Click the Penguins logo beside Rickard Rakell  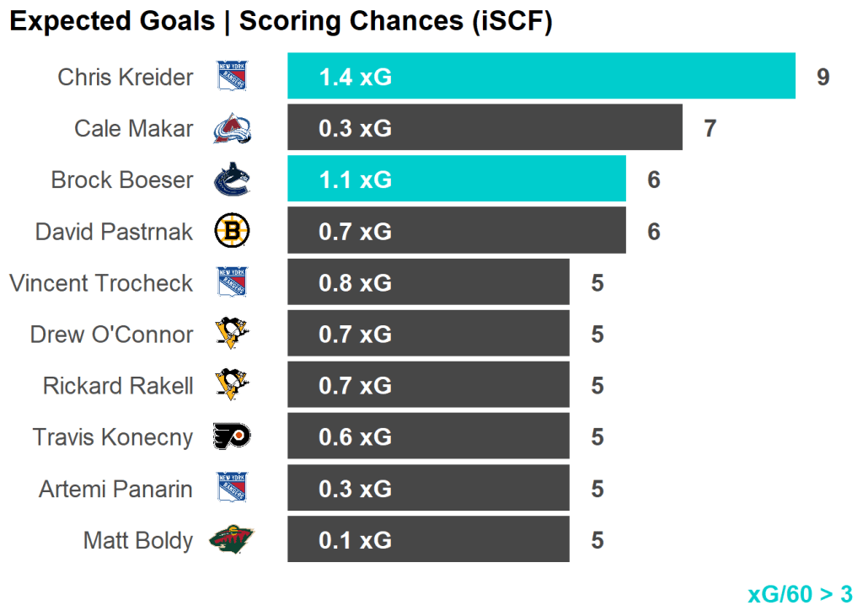[x=232, y=385]
